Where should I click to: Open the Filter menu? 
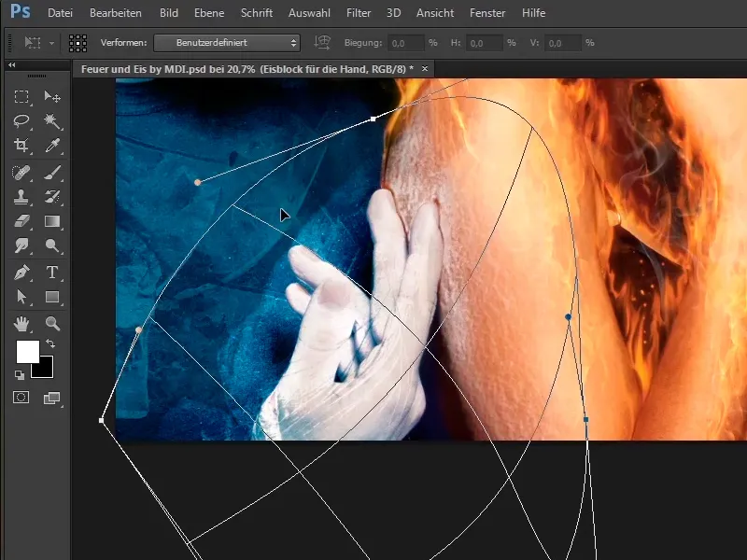pos(359,13)
